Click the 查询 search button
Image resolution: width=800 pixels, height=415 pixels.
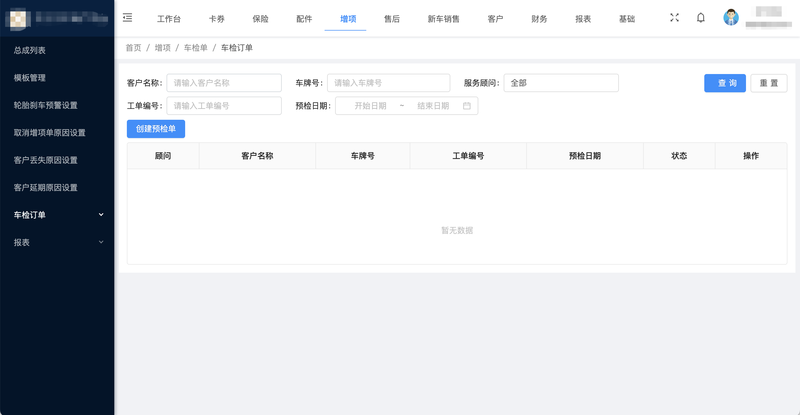[724, 83]
